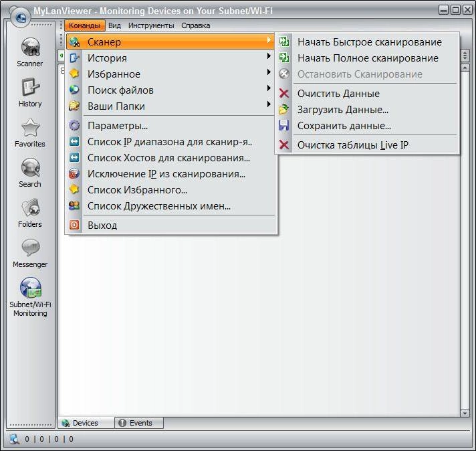Open Subnet/Wi-Fi Monitoring sidebar icon
Viewport: 476px width, 451px height.
(x=30, y=288)
